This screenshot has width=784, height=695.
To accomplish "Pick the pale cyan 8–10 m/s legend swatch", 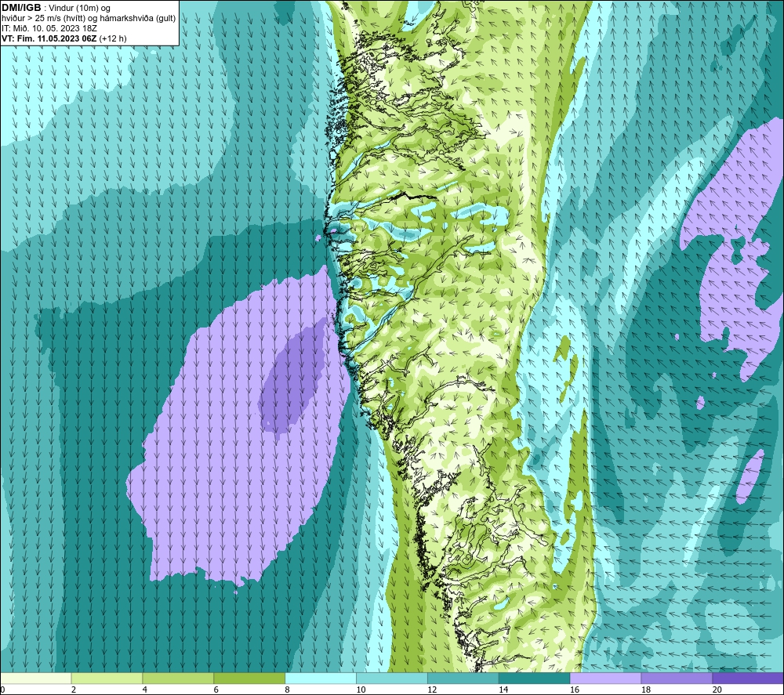I will 321,678.
